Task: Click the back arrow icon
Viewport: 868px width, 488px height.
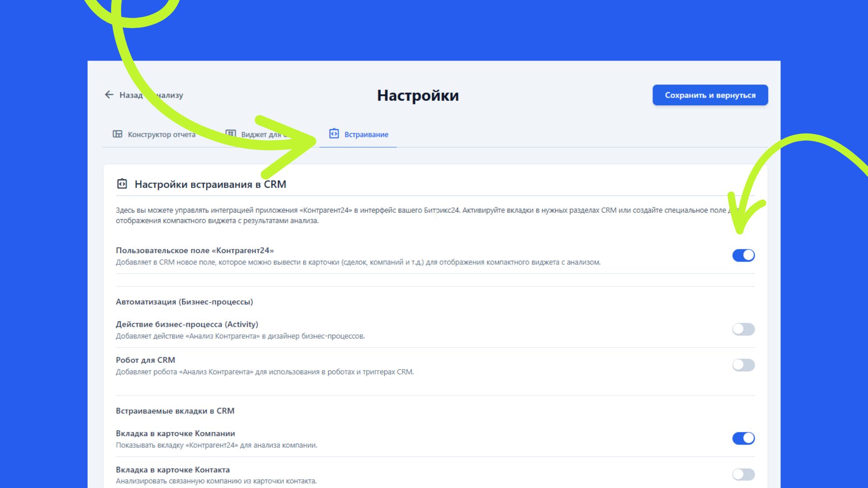Action: click(109, 94)
